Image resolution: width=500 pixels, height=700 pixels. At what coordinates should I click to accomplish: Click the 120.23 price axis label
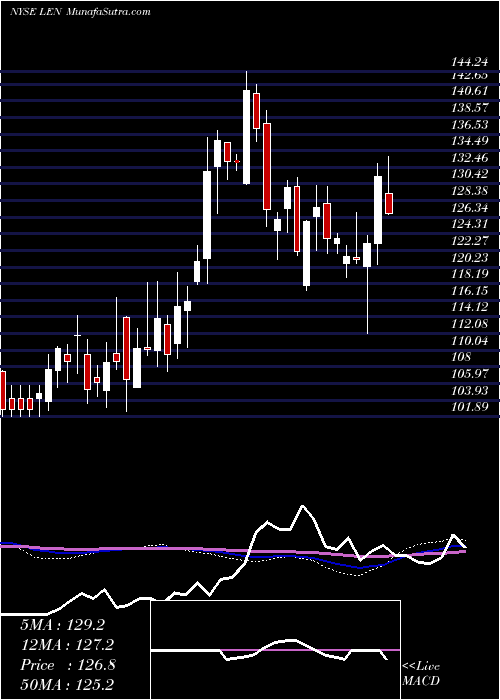click(x=469, y=258)
